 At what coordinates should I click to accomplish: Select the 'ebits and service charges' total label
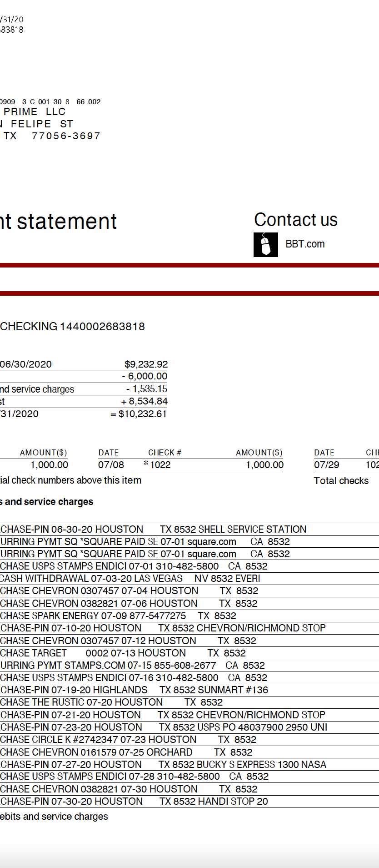point(54,817)
